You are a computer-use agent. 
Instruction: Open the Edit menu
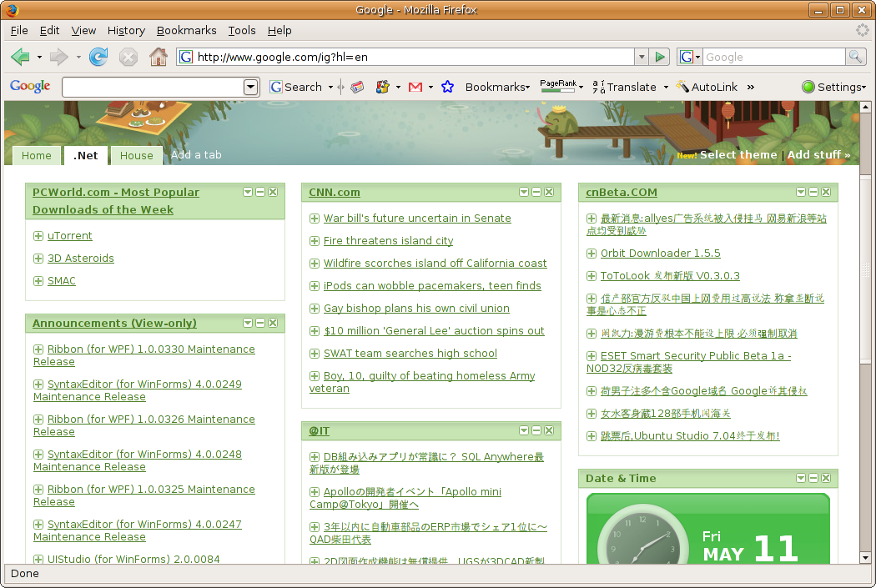pyautogui.click(x=49, y=30)
